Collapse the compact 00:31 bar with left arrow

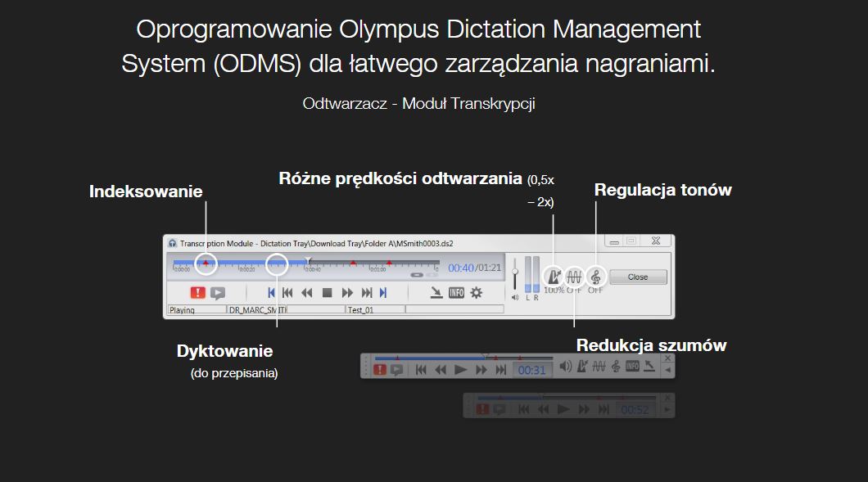coord(667,371)
